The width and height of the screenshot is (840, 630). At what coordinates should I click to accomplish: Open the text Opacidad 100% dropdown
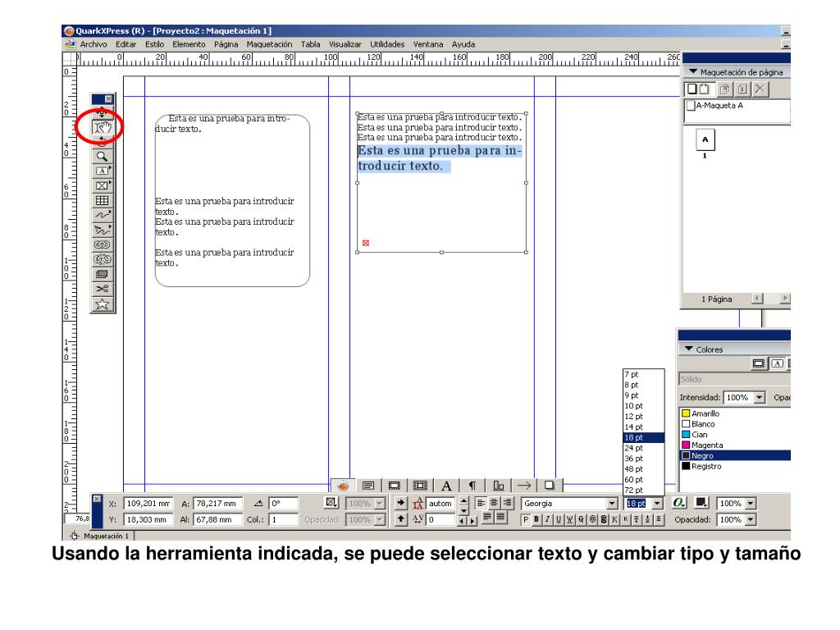[x=751, y=519]
